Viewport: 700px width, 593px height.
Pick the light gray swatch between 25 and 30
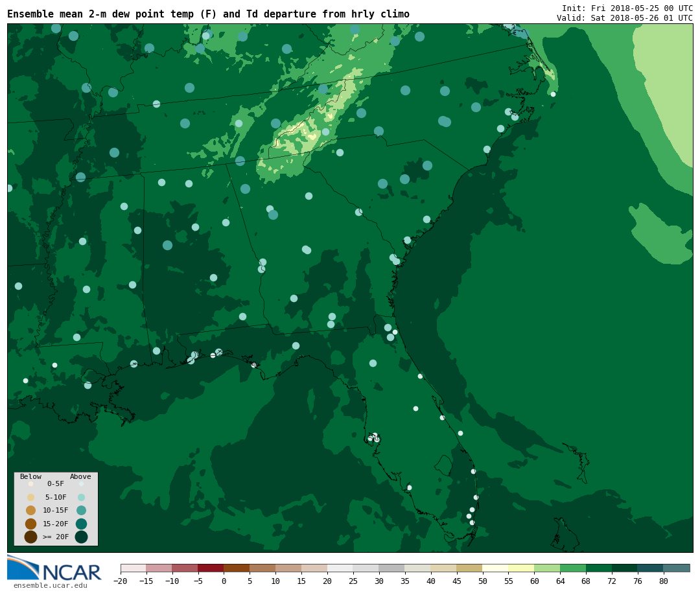(x=366, y=568)
